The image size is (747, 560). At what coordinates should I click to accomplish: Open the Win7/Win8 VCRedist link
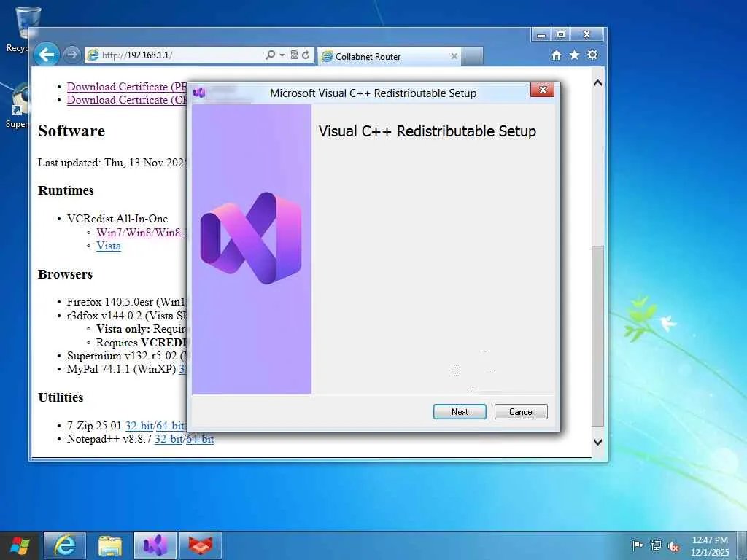pyautogui.click(x=142, y=233)
